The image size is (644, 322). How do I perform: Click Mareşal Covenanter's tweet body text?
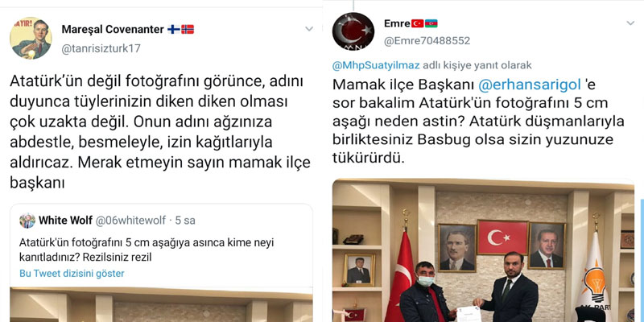[160, 132]
